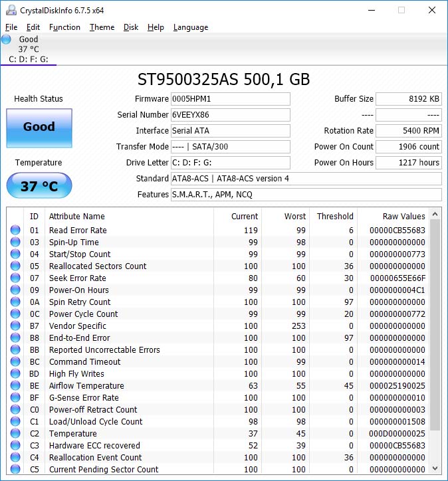Click status orb for Start/Stop Count
448x481 pixels.
tap(15, 254)
